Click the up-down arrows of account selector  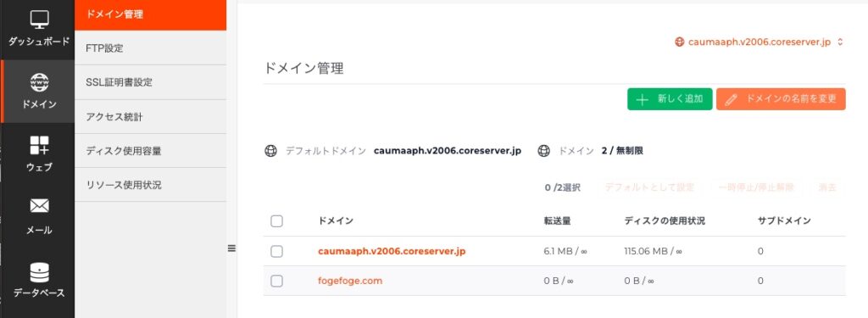tap(840, 42)
